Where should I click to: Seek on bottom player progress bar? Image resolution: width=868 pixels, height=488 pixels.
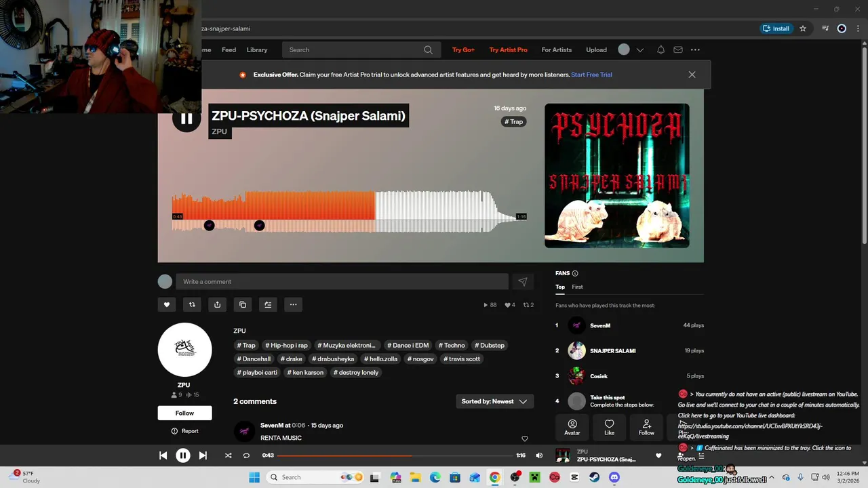coord(393,455)
